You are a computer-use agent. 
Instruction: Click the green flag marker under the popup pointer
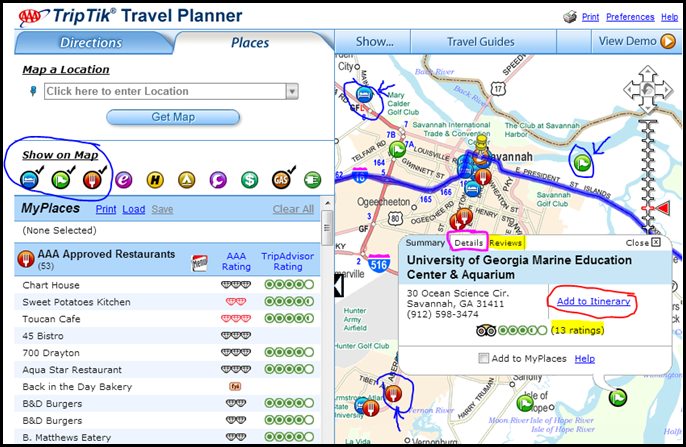click(618, 397)
